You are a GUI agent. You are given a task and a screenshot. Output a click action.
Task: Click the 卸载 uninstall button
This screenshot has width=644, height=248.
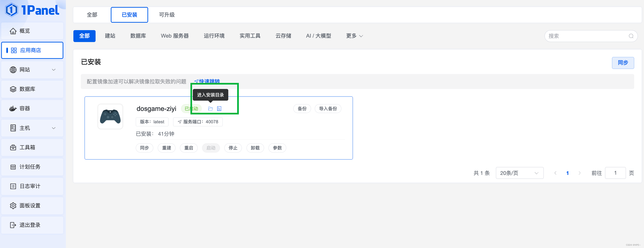255,148
